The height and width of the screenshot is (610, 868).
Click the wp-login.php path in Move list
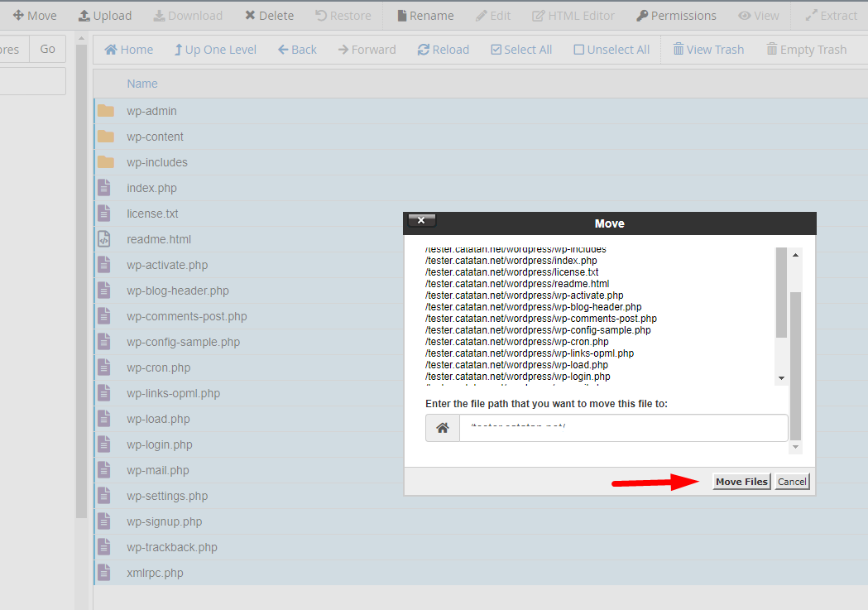coord(518,377)
